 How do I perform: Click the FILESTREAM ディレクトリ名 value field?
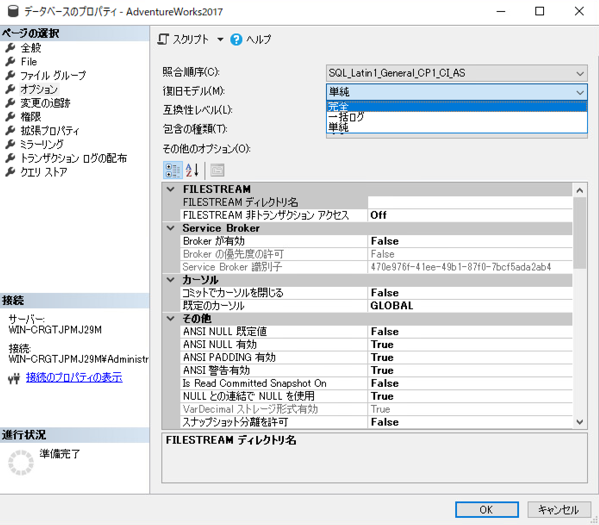pyautogui.click(x=470, y=202)
